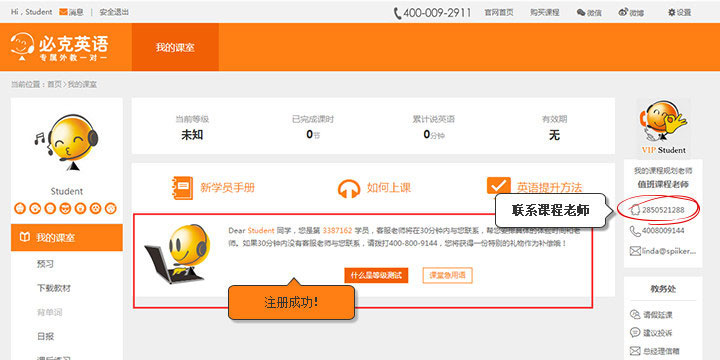Open 请假延课 under 教务处
Image resolution: width=720 pixels, height=360 pixels.
coord(658,315)
